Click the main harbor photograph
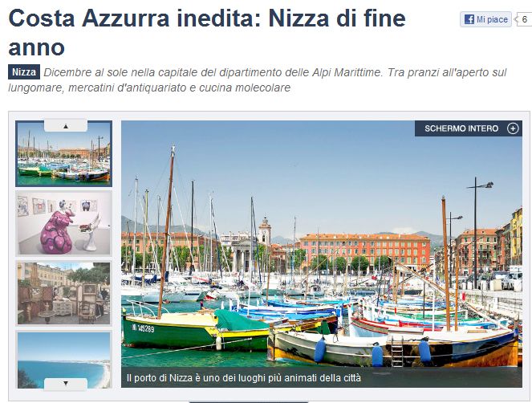The width and height of the screenshot is (532, 403). [322, 254]
